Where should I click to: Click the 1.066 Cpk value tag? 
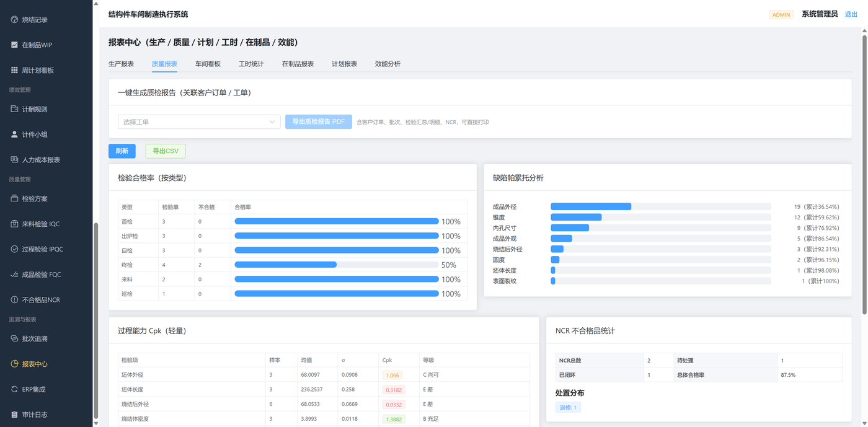click(392, 375)
